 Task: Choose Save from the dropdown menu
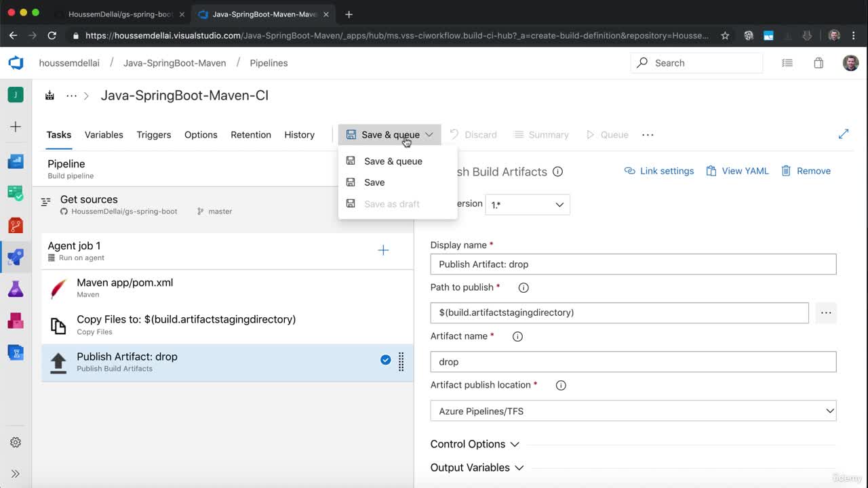point(397,182)
